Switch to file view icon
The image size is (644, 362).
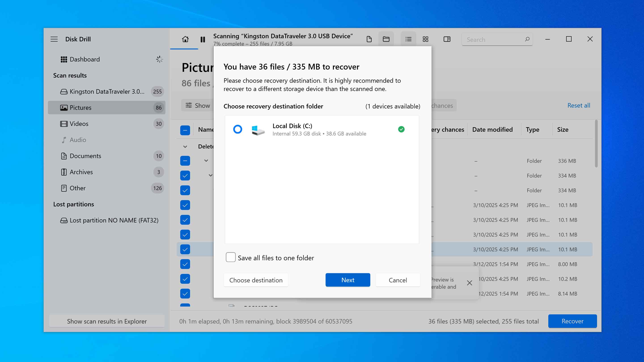369,39
